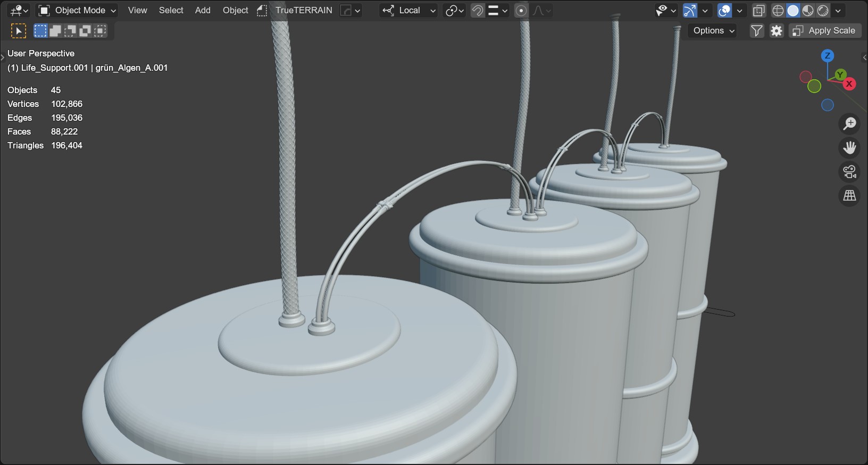Choose set new selection mode
The height and width of the screenshot is (465, 868).
[40, 31]
